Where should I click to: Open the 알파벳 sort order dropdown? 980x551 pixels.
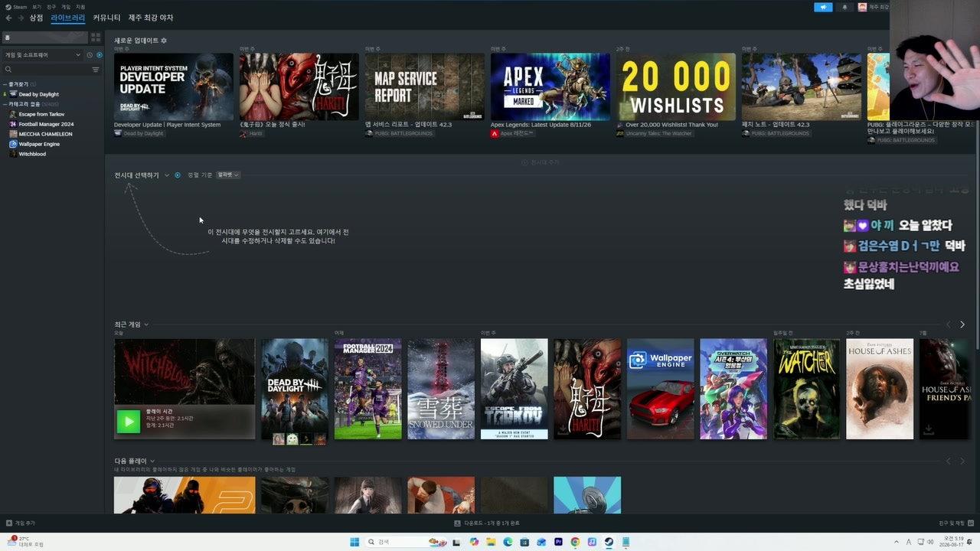(x=228, y=175)
